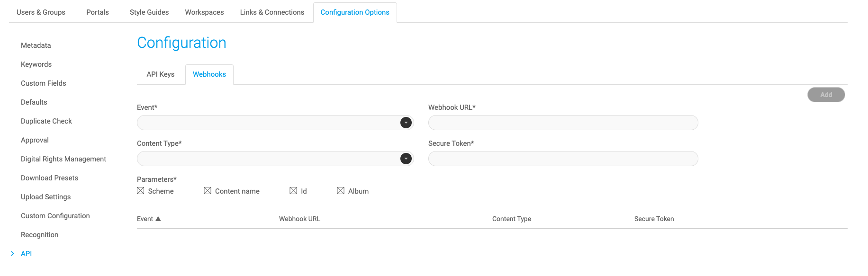
Task: Select the Webhooks tab
Action: click(209, 74)
